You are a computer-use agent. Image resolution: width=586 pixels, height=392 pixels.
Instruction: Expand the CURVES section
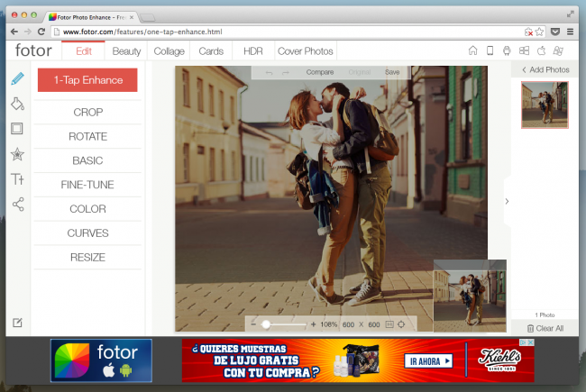click(87, 233)
